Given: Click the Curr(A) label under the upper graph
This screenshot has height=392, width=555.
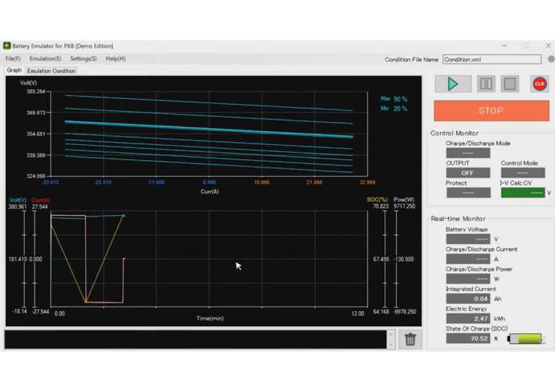Looking at the screenshot, I should click(x=210, y=191).
